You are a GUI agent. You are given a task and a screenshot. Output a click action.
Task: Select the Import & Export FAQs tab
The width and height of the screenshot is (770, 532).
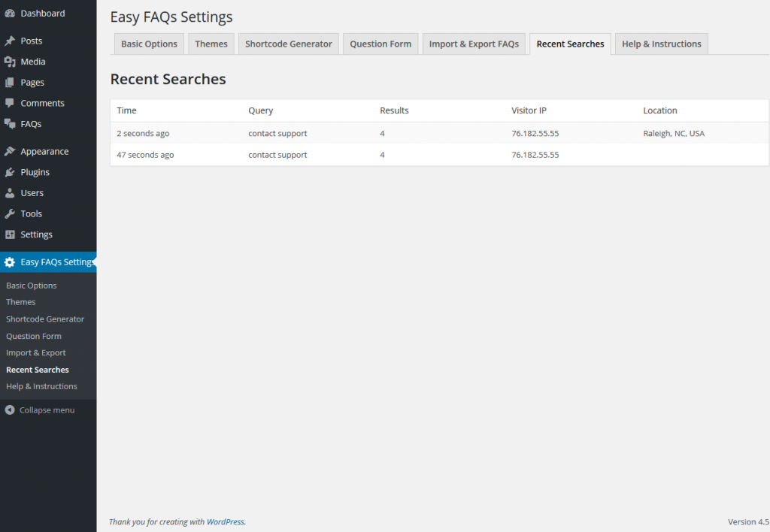pyautogui.click(x=474, y=44)
